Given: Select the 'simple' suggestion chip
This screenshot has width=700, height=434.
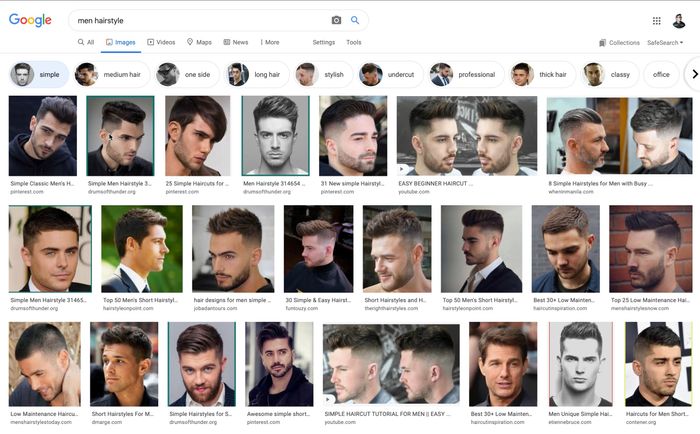Looking at the screenshot, I should pos(39,75).
